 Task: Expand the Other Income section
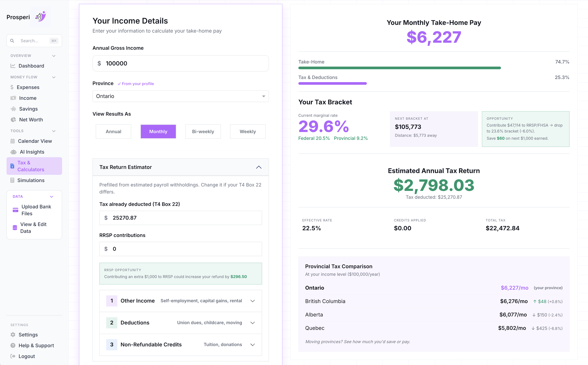point(252,301)
